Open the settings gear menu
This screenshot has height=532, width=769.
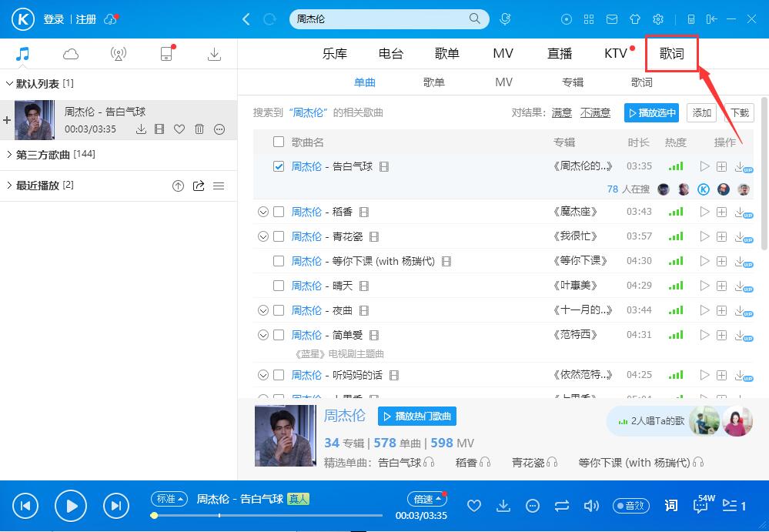(658, 18)
